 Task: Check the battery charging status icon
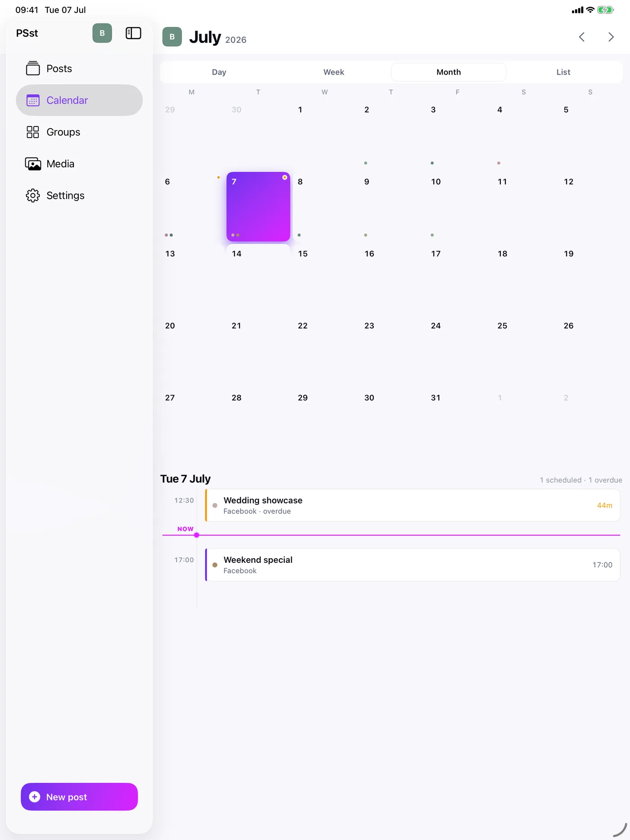[x=606, y=10]
